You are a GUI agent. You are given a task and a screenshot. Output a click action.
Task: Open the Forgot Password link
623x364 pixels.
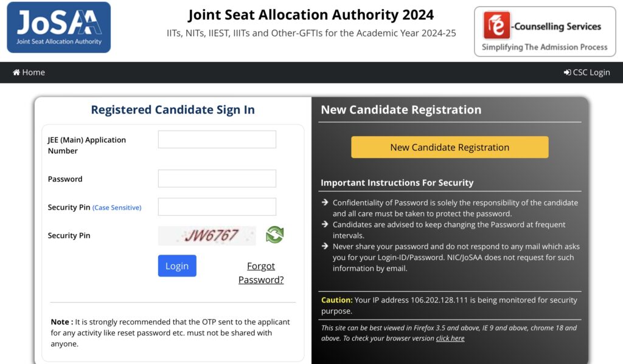tap(261, 273)
